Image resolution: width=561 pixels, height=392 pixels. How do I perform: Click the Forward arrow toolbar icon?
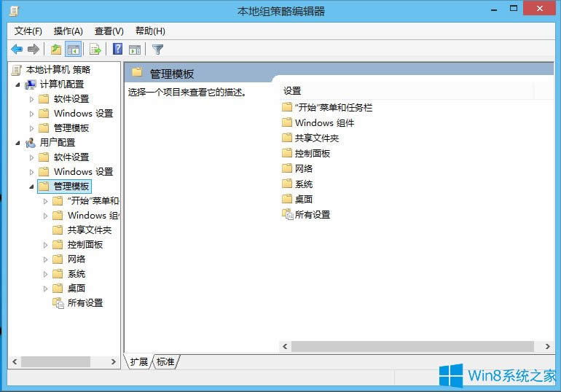(34, 49)
